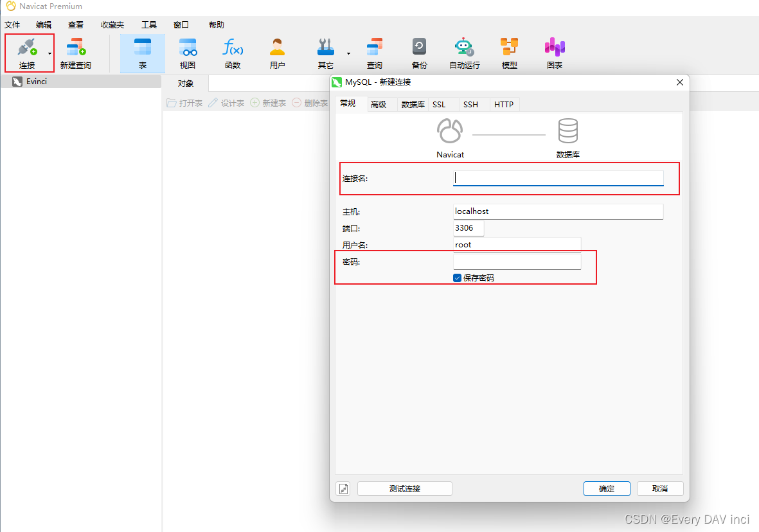Click the 端口 field showing 3306
Image resolution: width=759 pixels, height=532 pixels.
[x=469, y=228]
